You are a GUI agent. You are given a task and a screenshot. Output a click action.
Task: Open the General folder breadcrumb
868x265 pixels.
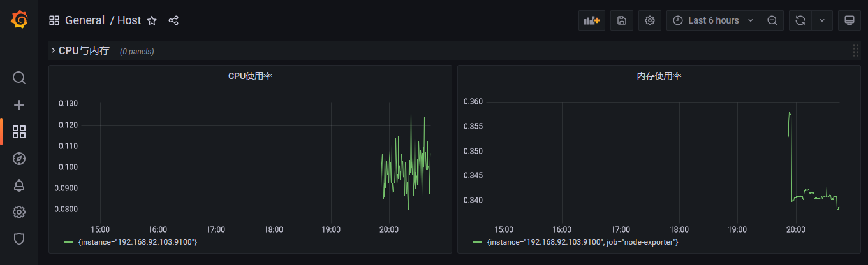pyautogui.click(x=85, y=20)
